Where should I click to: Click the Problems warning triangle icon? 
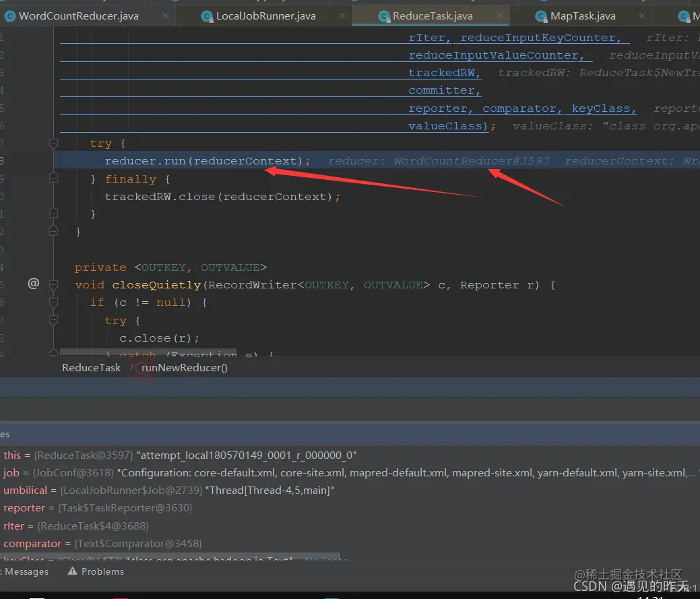click(x=72, y=571)
